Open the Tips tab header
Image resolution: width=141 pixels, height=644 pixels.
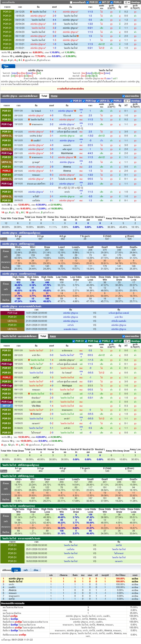pyautogui.click(x=6, y=66)
